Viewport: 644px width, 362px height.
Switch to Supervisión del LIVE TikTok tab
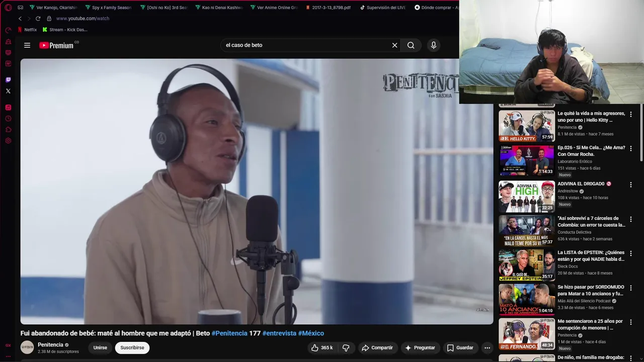point(383,8)
